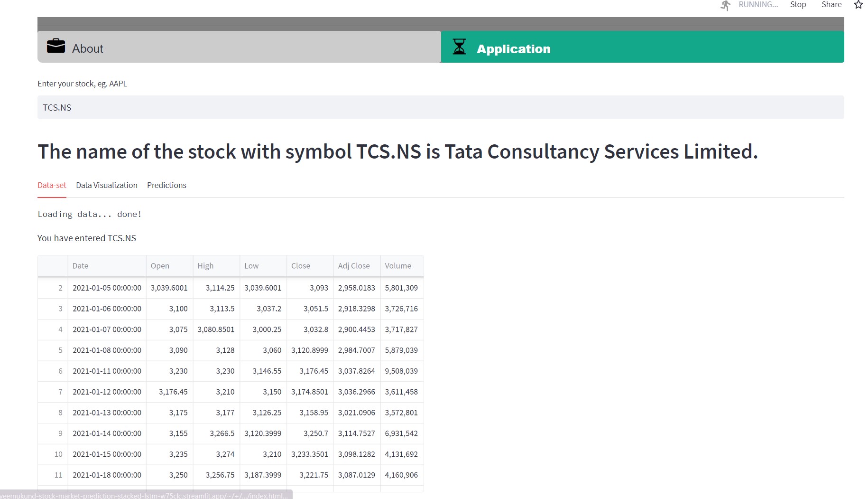Click the stock symbol input field
The image size is (868, 499).
(441, 107)
